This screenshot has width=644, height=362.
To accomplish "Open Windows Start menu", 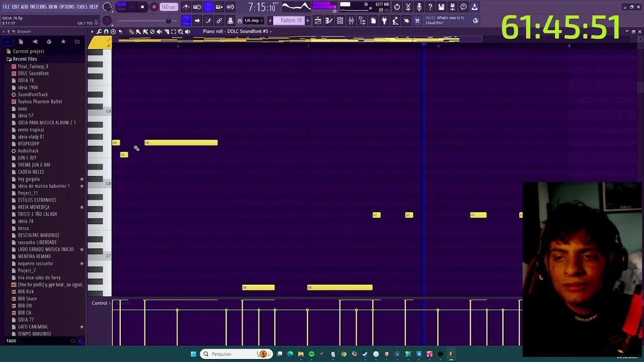I will point(193,354).
